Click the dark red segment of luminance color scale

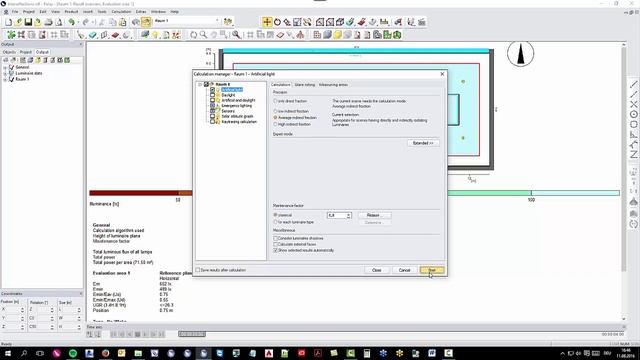(x=134, y=193)
